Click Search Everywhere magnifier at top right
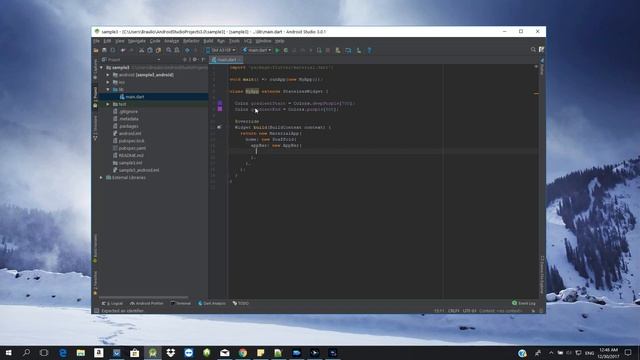This screenshot has height=360, width=640. pos(533,49)
